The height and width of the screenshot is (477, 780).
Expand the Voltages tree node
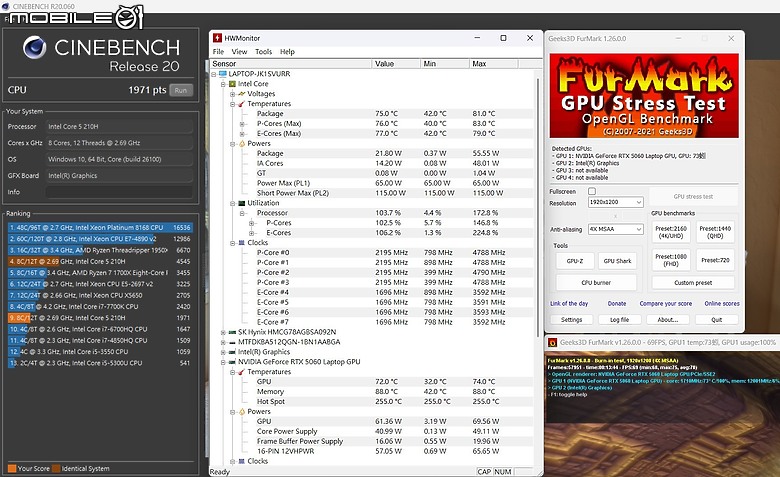pyautogui.click(x=232, y=94)
